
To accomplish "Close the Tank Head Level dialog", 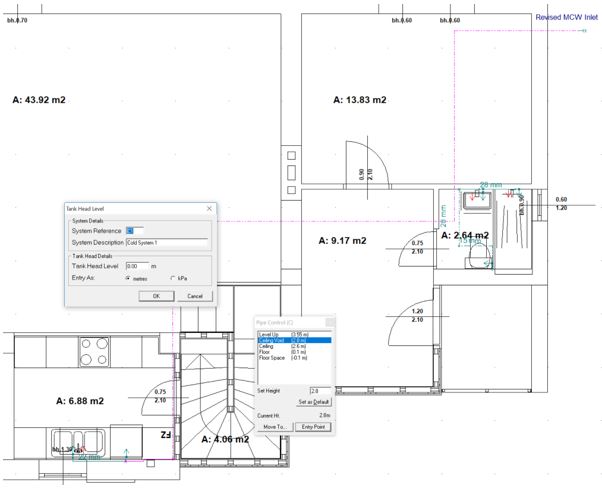I will (209, 208).
